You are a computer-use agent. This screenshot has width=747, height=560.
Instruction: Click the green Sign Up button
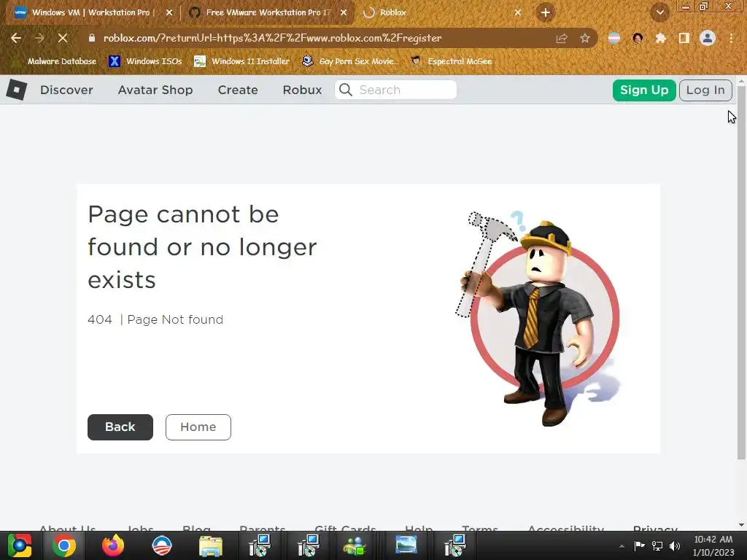[644, 90]
